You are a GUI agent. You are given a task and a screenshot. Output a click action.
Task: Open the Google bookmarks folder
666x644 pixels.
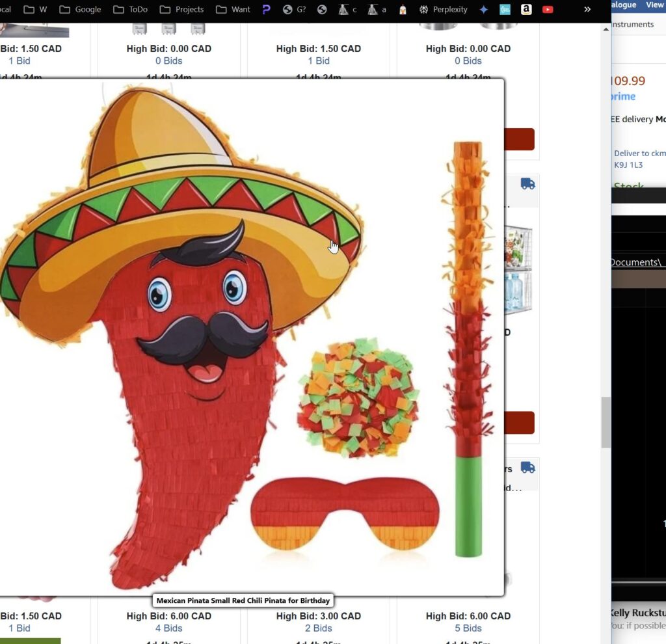click(x=80, y=10)
